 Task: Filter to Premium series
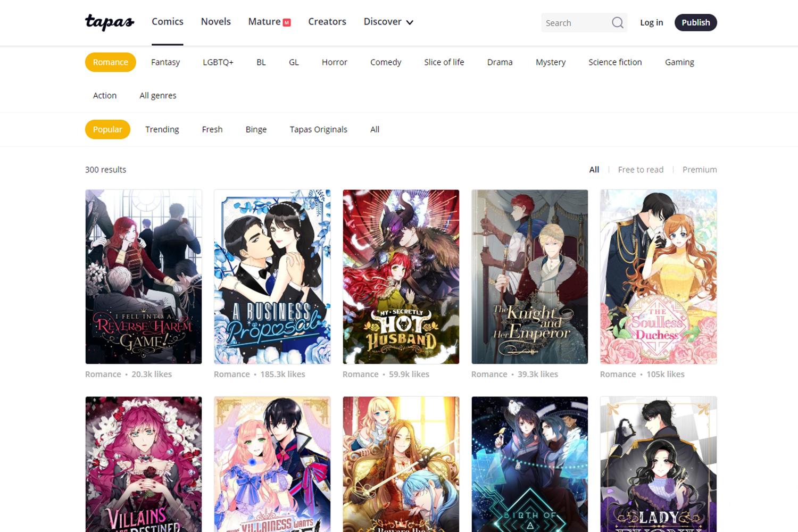700,170
